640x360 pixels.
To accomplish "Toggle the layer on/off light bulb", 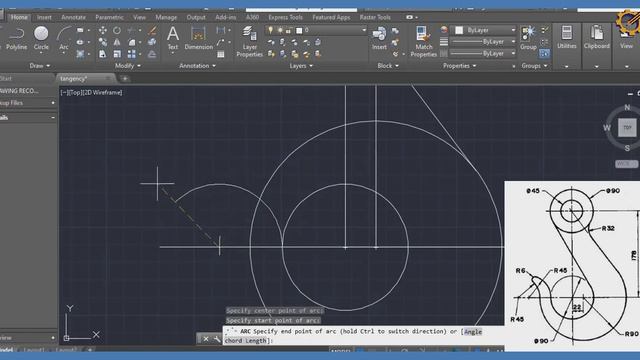I will coord(270,30).
